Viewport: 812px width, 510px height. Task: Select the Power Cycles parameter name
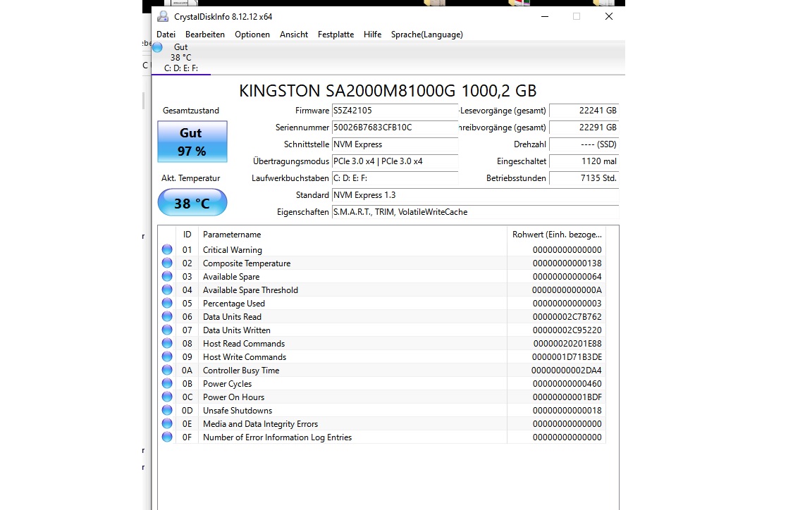pos(228,384)
